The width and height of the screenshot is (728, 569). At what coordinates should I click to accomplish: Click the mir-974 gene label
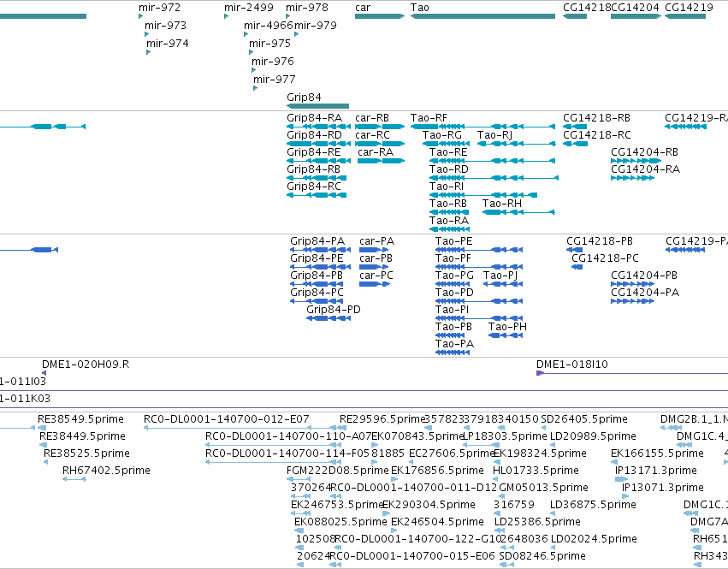[167, 43]
